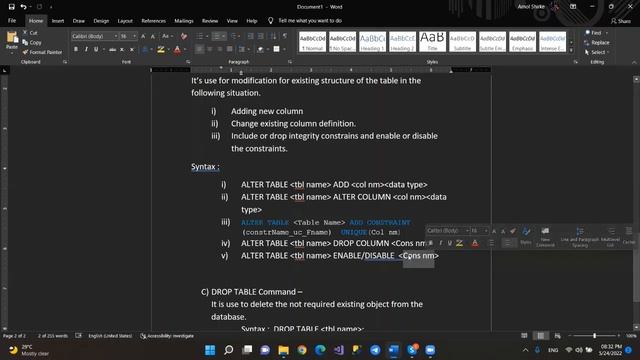Switch to the Review tab
Image resolution: width=640 pixels, height=360 pixels.
[x=210, y=21]
